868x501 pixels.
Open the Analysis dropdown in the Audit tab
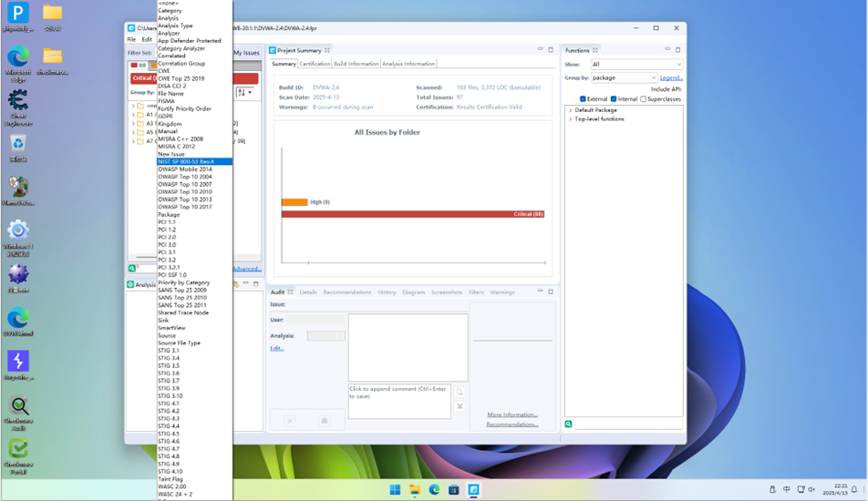pos(326,335)
